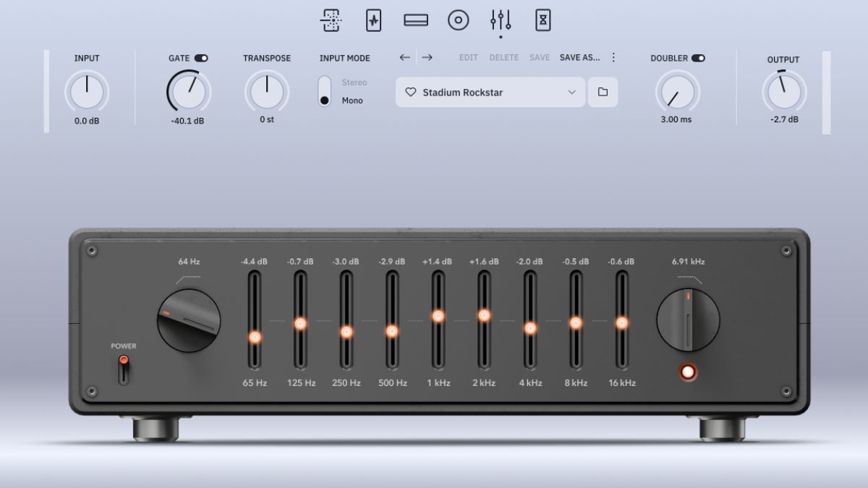The image size is (868, 488).
Task: Open the first pedal/tuner section icon
Action: pyautogui.click(x=331, y=20)
